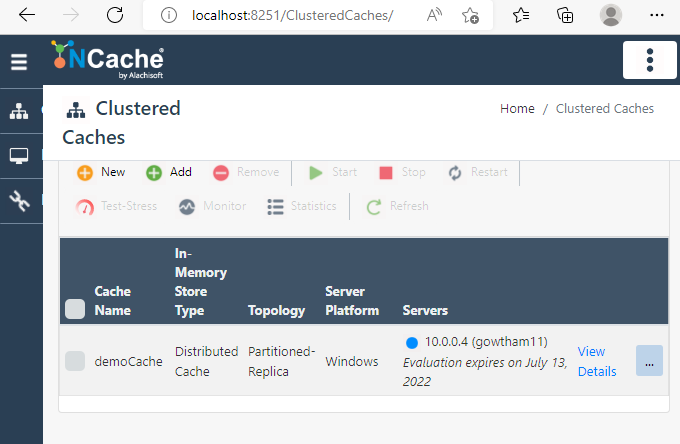Click the Cache Name column header
Image resolution: width=680 pixels, height=444 pixels.
coord(113,300)
